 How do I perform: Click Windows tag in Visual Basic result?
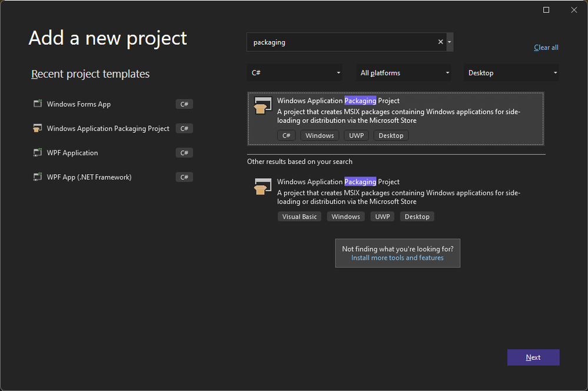(346, 216)
